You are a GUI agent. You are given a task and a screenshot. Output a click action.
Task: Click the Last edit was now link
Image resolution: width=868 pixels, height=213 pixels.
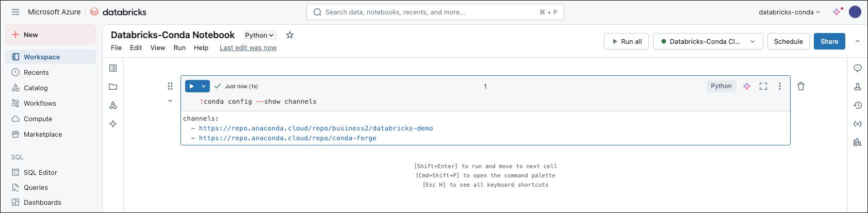pos(248,47)
